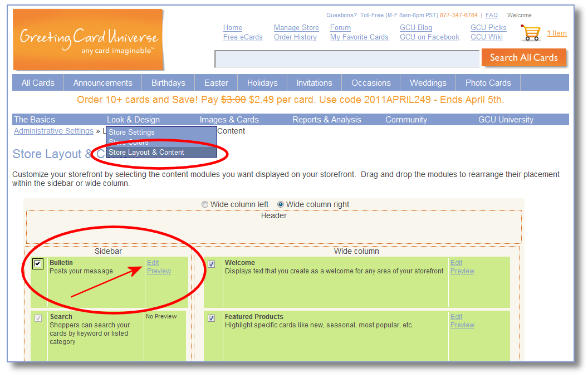Click Preview for Welcome module
The height and width of the screenshot is (378, 588).
tap(462, 271)
